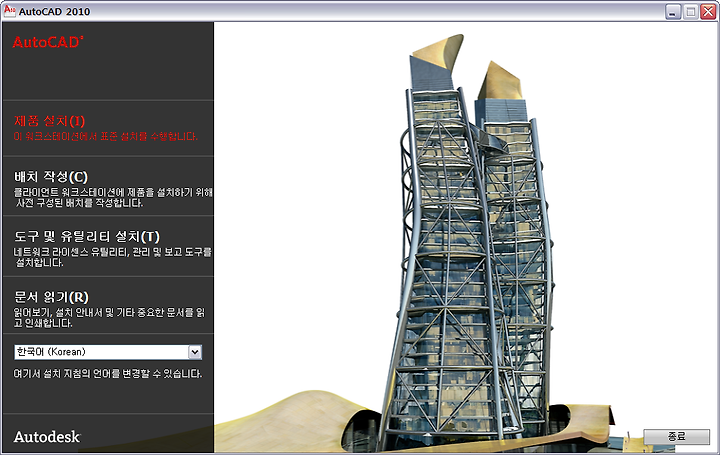Choose 도구 및 유틸리티 설치(T)
Screen dimensions: 720x455
pyautogui.click(x=87, y=236)
